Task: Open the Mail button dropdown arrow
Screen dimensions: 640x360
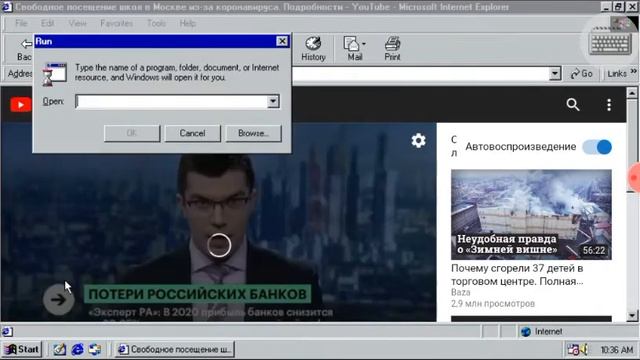Action: pyautogui.click(x=364, y=44)
